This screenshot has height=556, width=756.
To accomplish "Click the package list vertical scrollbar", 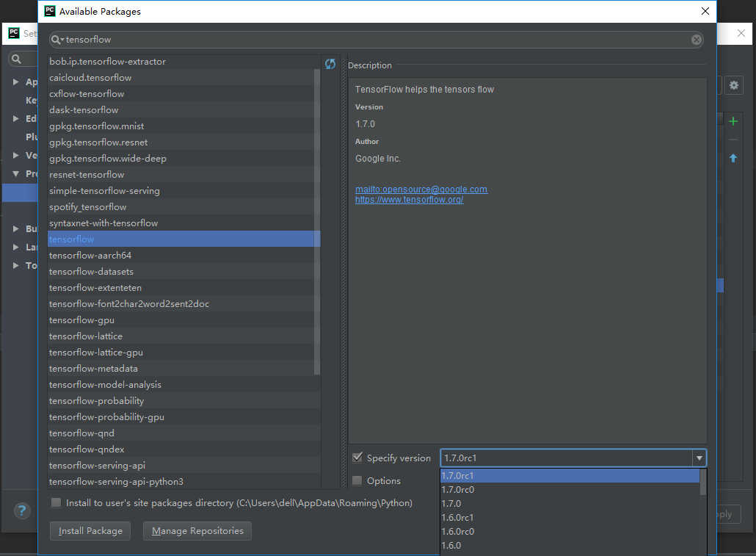I will 317,222.
